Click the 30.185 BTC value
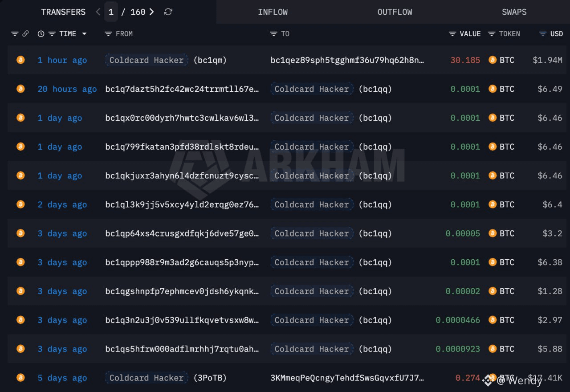This screenshot has height=392, width=570. (x=465, y=60)
